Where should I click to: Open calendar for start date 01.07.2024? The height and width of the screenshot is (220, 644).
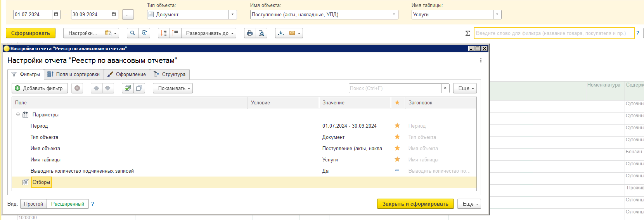(x=56, y=15)
